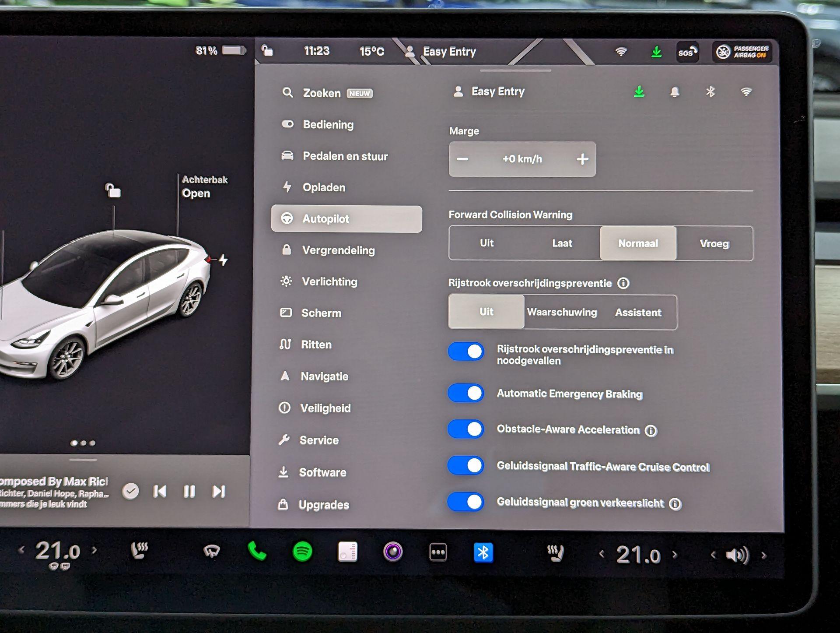Raise driver temperature with right arrow

click(94, 550)
